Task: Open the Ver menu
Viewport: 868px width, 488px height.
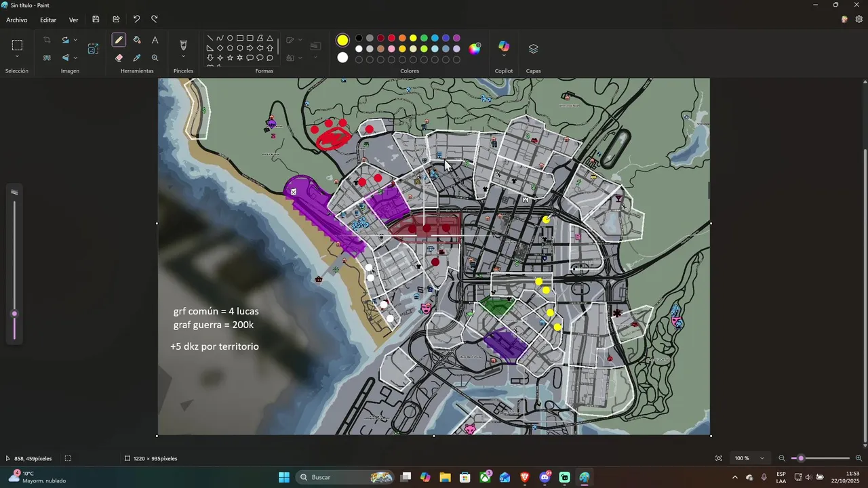Action: [73, 20]
